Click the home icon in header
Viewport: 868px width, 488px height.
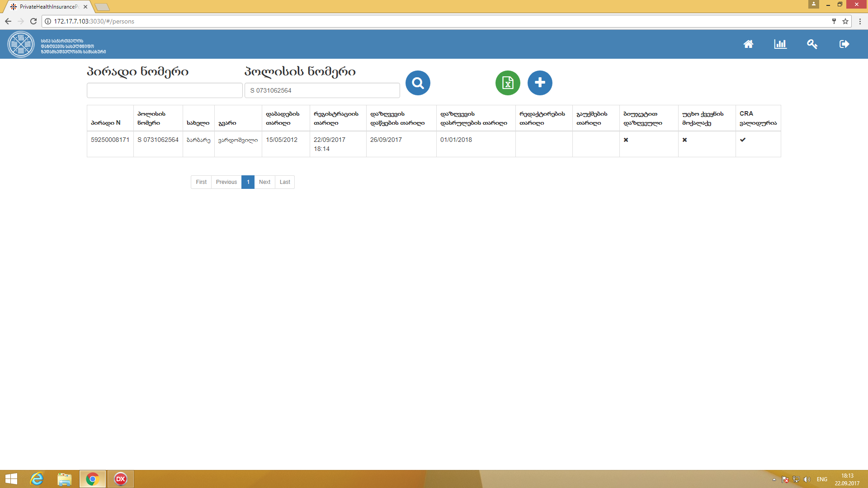pyautogui.click(x=748, y=44)
